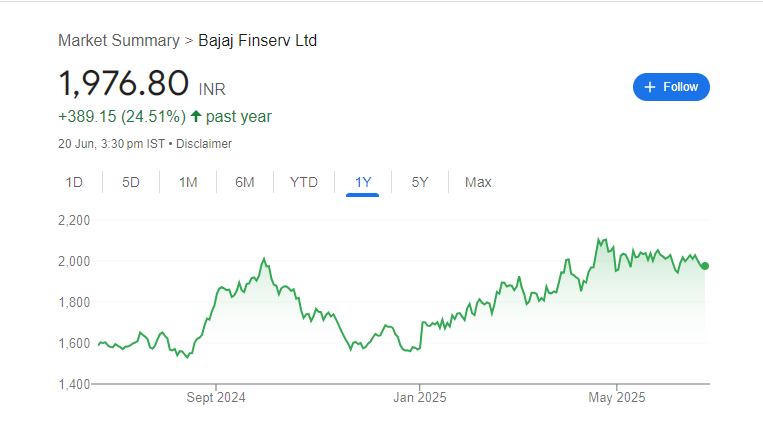Click the Sept 2024 axis label

(x=216, y=398)
